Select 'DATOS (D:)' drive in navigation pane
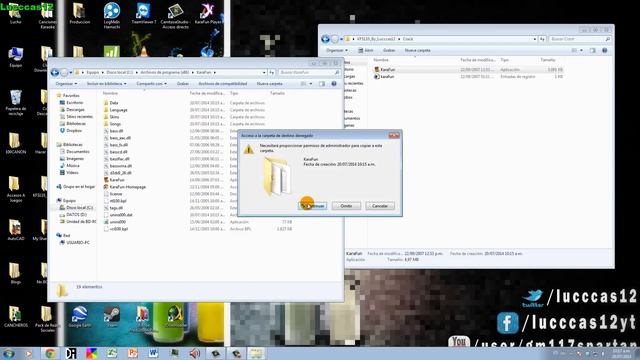 pyautogui.click(x=73, y=214)
